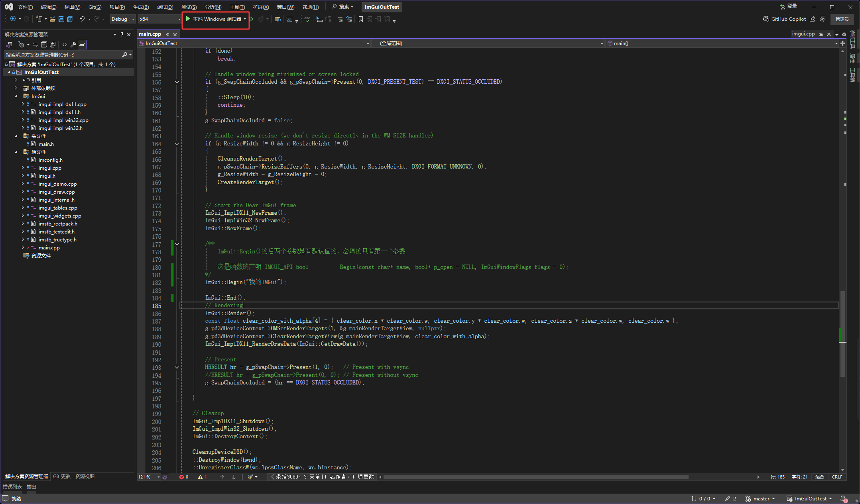Open the x64 platform dropdown
Viewport: 860px width, 504px height.
[x=159, y=19]
